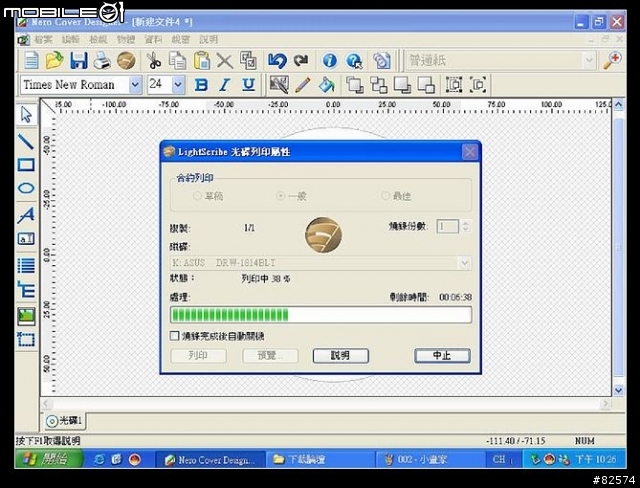640x488 pixels.
Task: Open the 檢視 menu
Action: pyautogui.click(x=98, y=40)
